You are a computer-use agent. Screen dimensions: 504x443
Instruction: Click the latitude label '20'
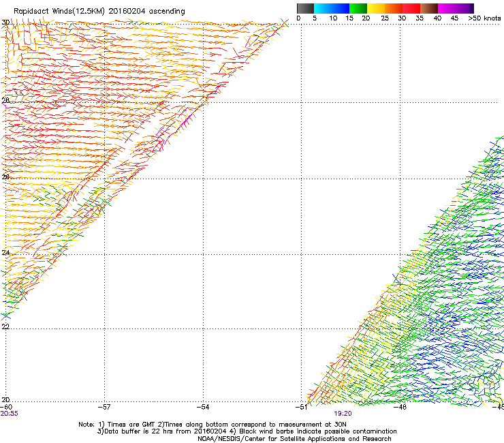coord(5,400)
